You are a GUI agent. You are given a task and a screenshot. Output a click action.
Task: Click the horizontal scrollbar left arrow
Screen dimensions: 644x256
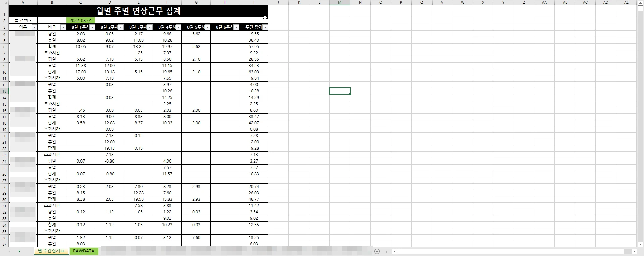tap(395, 251)
